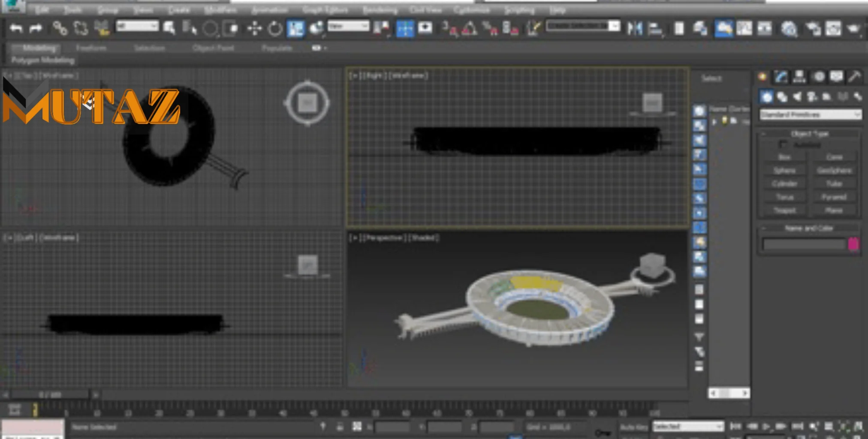Click the Align tool icon

[655, 28]
